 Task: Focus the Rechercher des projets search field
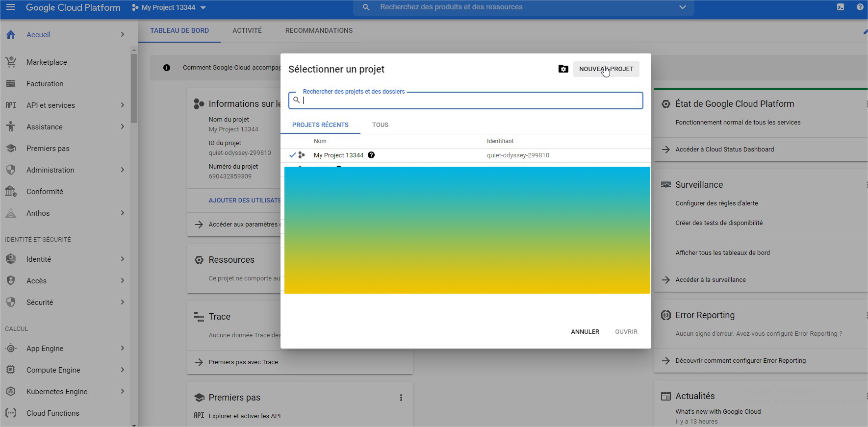466,100
